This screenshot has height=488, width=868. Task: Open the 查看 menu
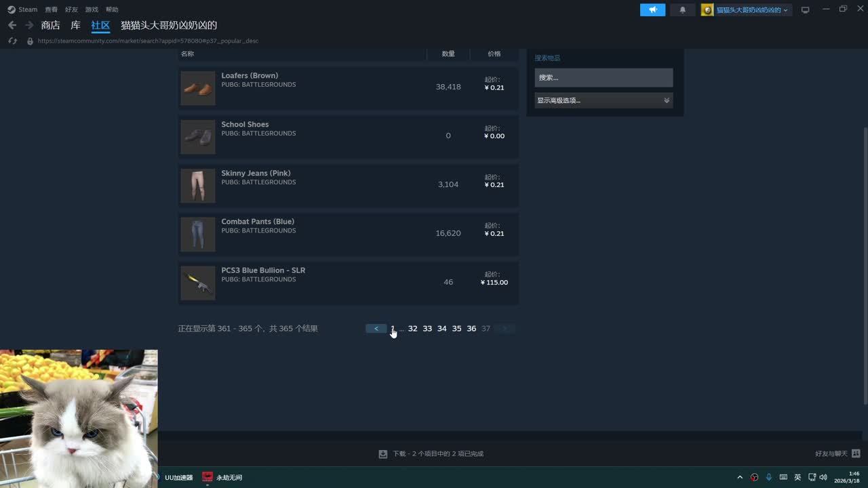point(51,9)
